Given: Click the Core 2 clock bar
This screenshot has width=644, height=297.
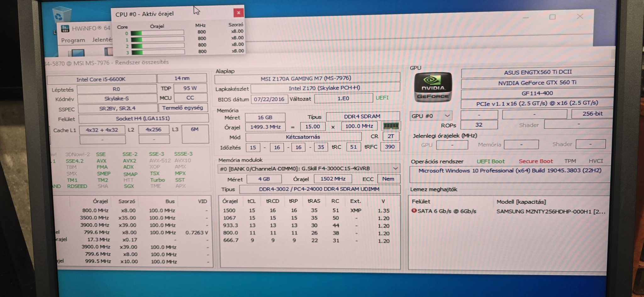Looking at the screenshot, I should 158,46.
